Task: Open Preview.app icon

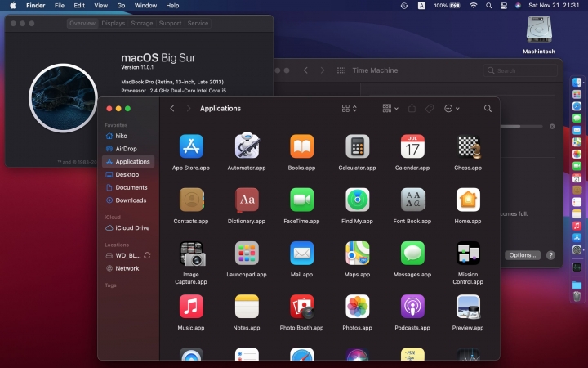Action: (x=468, y=307)
